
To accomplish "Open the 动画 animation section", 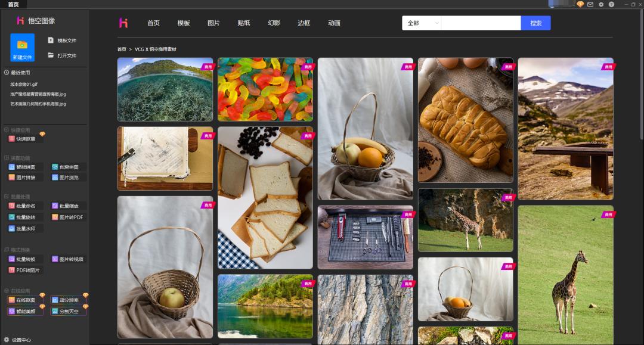I will [334, 23].
